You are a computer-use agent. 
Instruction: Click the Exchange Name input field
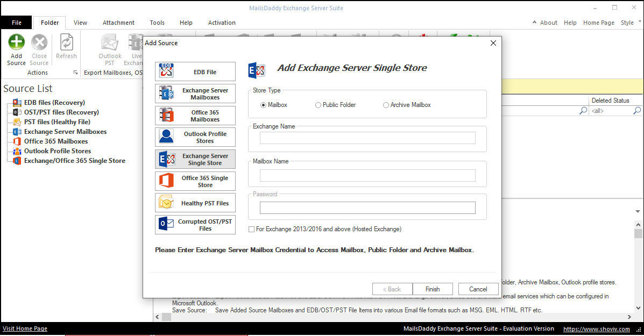click(x=367, y=138)
